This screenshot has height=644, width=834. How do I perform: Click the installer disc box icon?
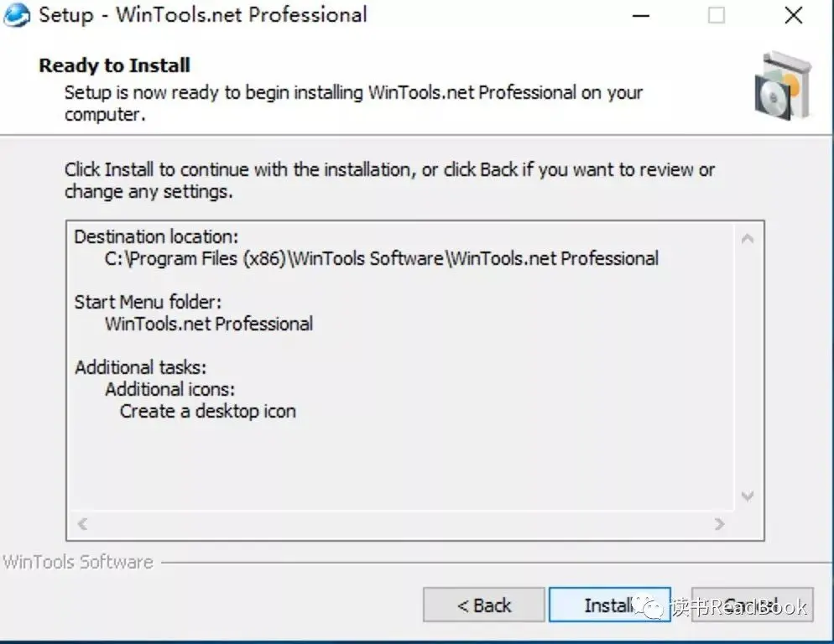[x=783, y=85]
